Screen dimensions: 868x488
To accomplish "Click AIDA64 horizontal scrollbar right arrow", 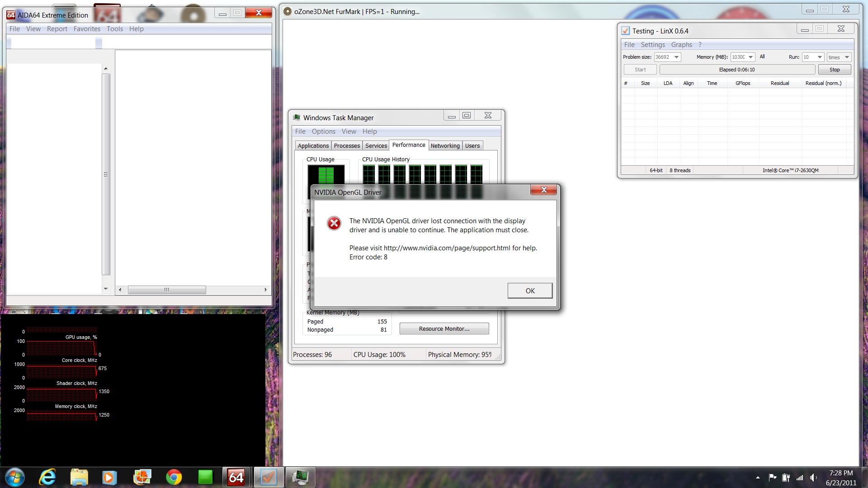I will (x=265, y=290).
